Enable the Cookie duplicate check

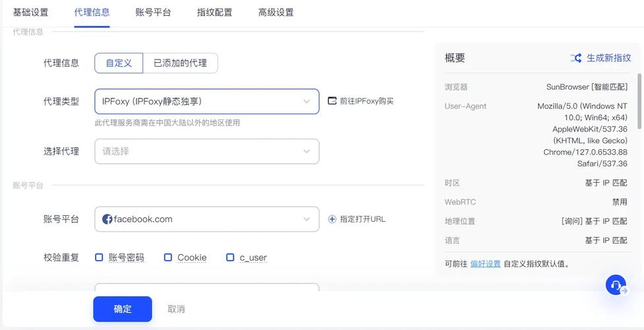[x=168, y=257]
